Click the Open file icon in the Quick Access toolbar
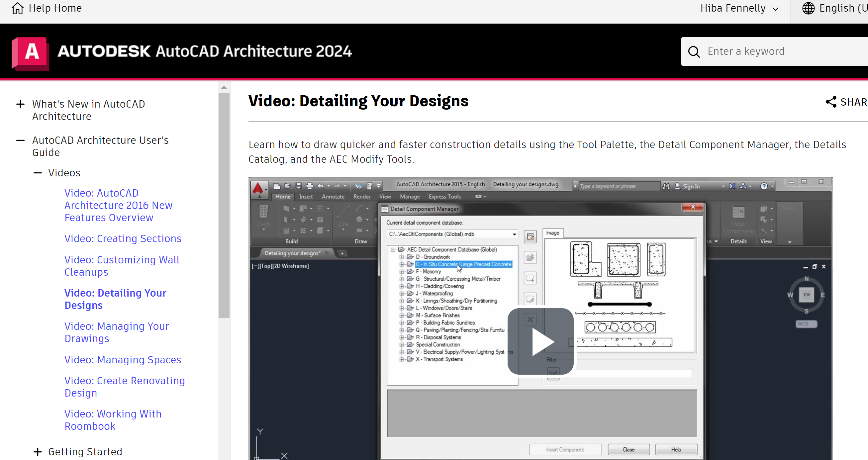Viewport: 868px width, 460px height. 288,186
